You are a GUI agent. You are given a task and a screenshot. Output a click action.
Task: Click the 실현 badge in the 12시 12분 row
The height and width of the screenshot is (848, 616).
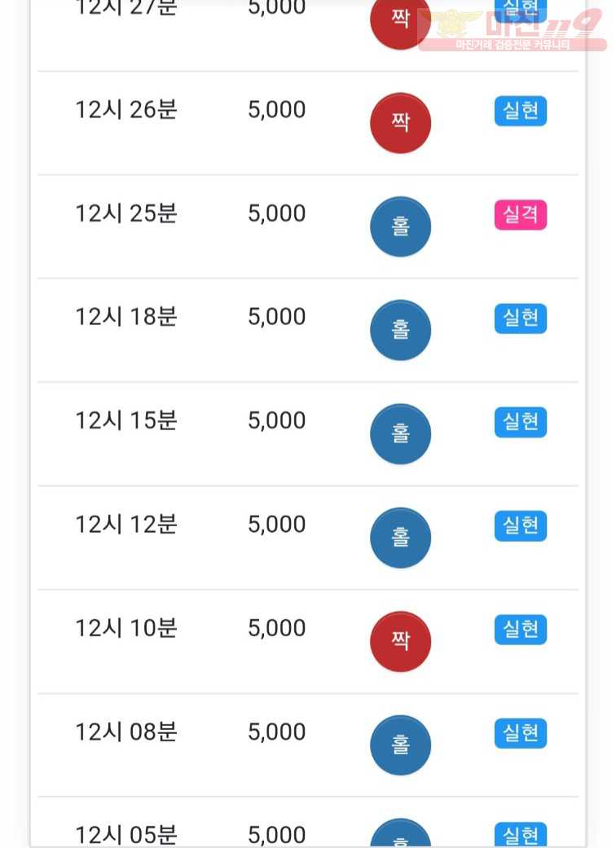(521, 525)
